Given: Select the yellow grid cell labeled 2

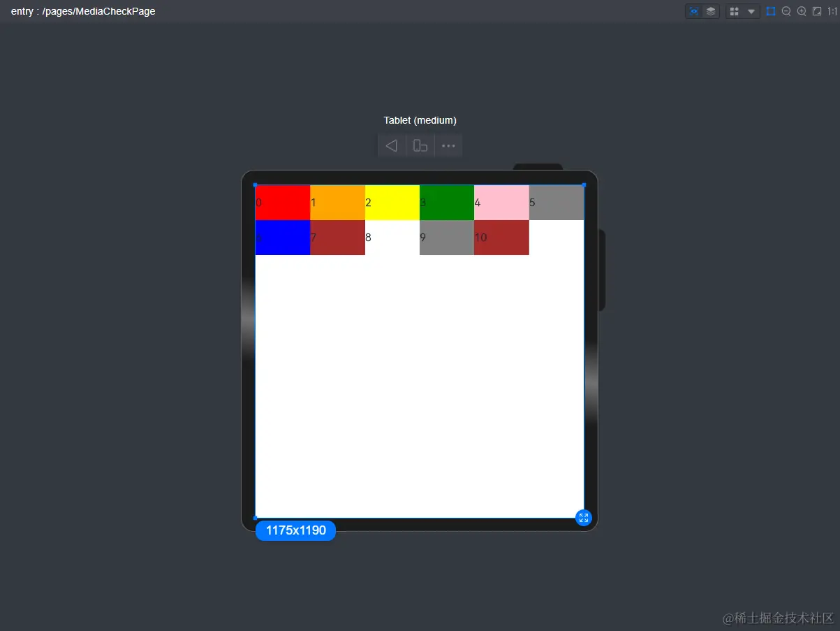Looking at the screenshot, I should click(x=392, y=203).
